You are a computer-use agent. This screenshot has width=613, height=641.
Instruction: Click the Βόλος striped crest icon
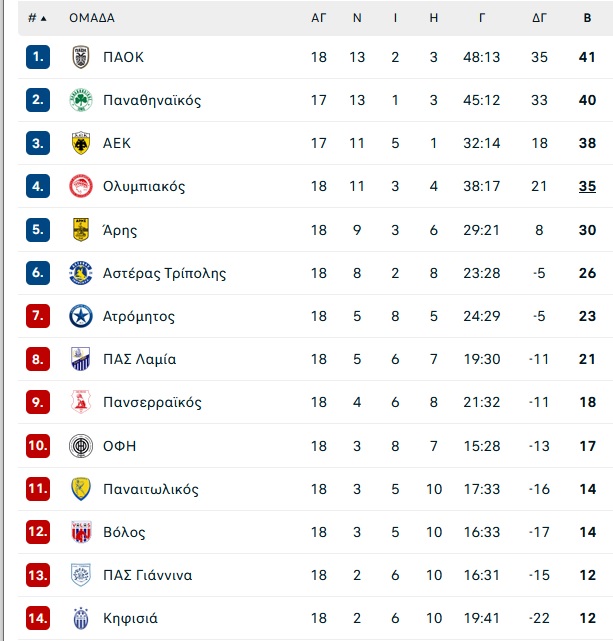(81, 532)
